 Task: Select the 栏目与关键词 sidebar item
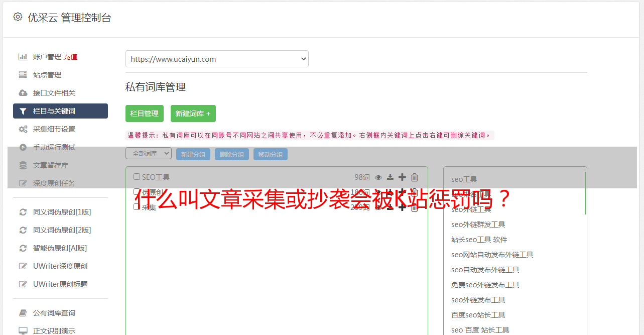click(60, 111)
